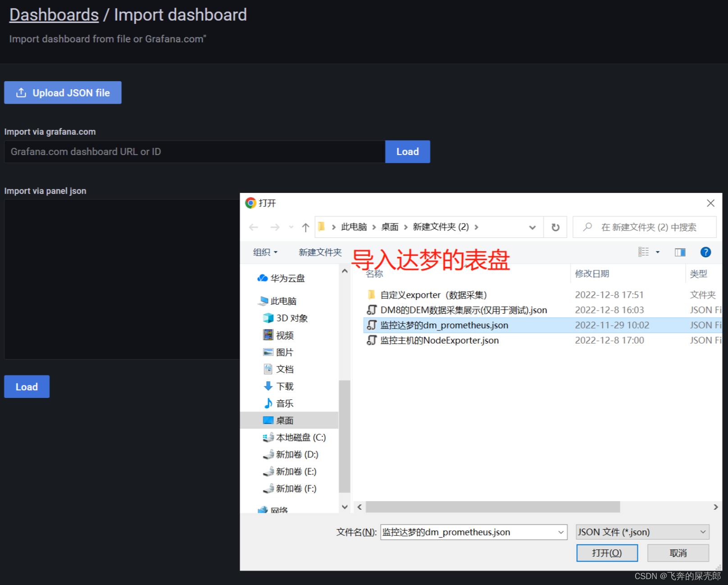Open 新加卷 (E:) drive in sidebar
Viewport: 728px width, 585px height.
pyautogui.click(x=290, y=471)
